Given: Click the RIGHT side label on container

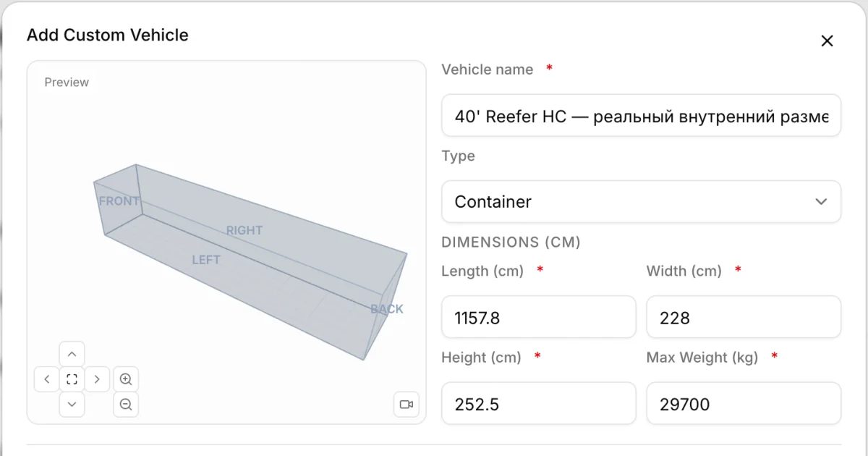Looking at the screenshot, I should pos(244,230).
